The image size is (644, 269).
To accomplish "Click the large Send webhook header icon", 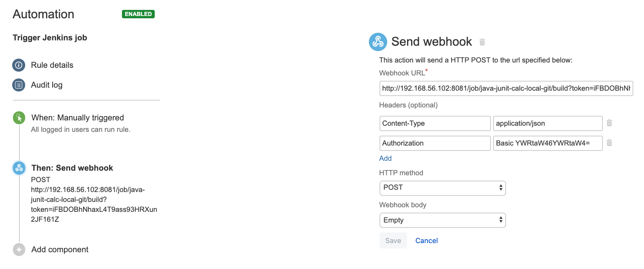I will tap(378, 42).
